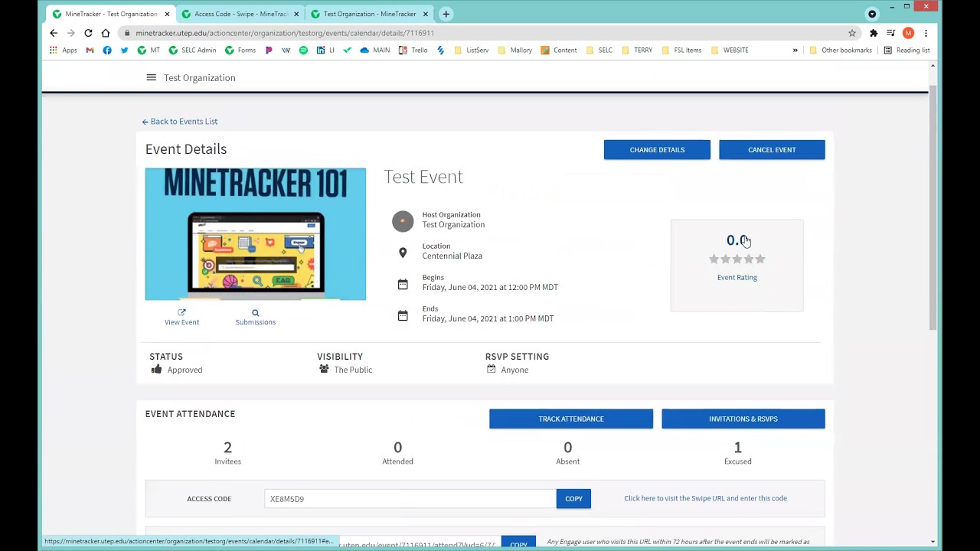Screen dimensions: 980x551
Task: Click the 2 Invitees attendance count
Action: click(x=227, y=452)
